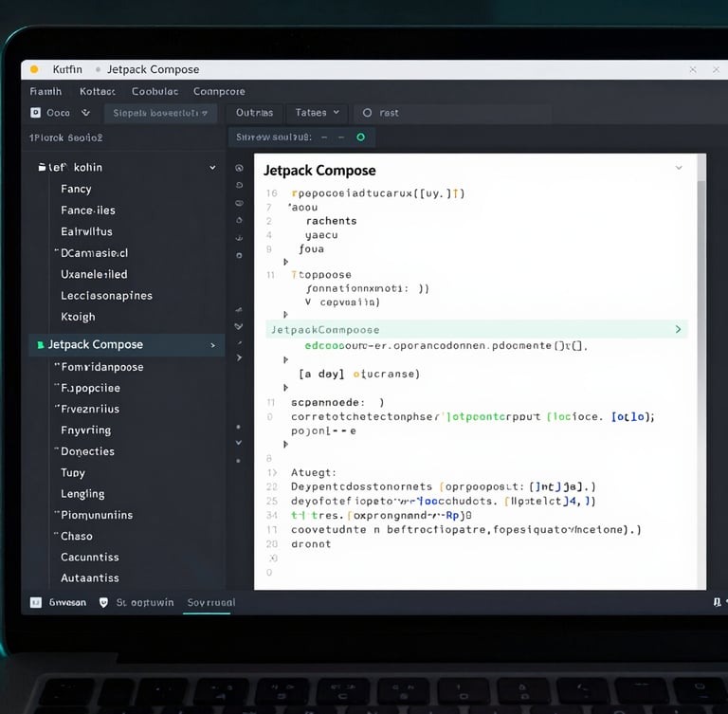Unfold the triangle below cepvoaiin line
This screenshot has height=714, width=728.
coord(285,315)
